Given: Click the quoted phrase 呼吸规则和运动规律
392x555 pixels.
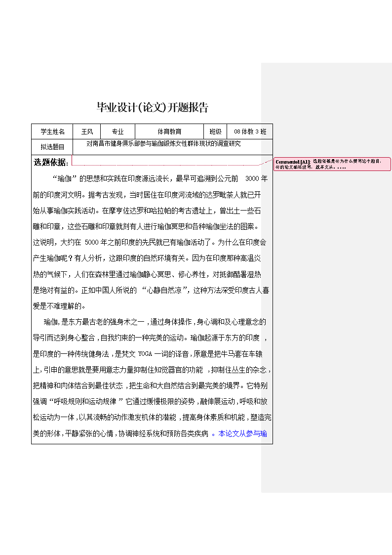Looking at the screenshot, I should [85, 402].
